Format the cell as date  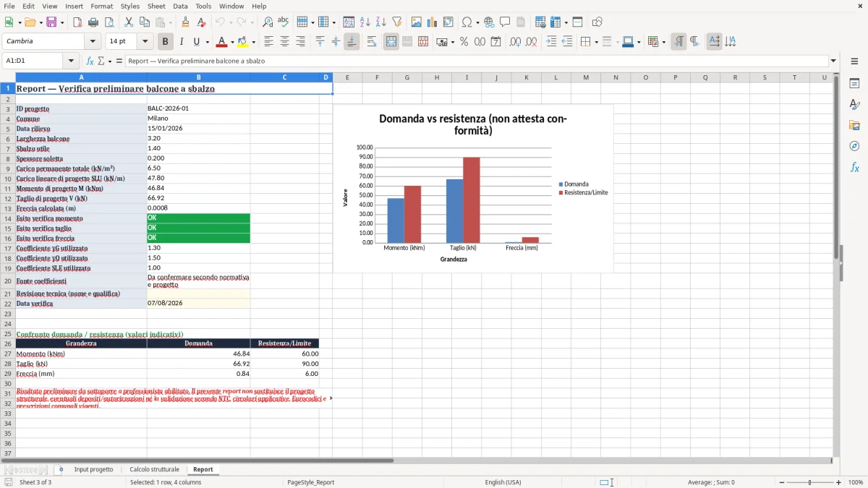[495, 42]
